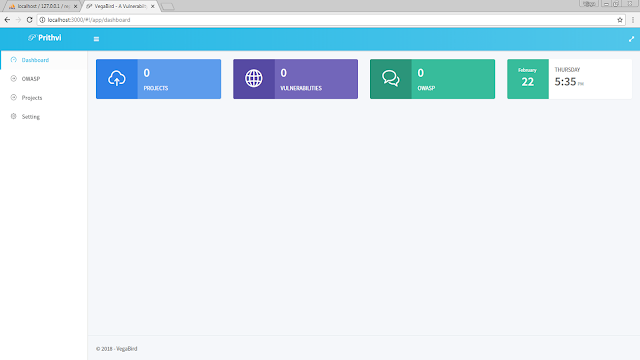Click the chat bubbles OWASP icon
Image resolution: width=640 pixels, height=360 pixels.
tap(391, 78)
